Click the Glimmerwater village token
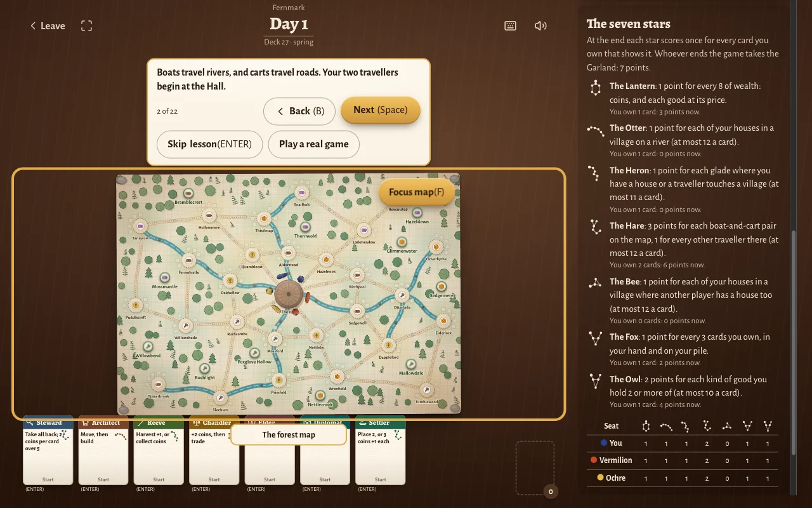The width and height of the screenshot is (812, 508). coord(402,242)
